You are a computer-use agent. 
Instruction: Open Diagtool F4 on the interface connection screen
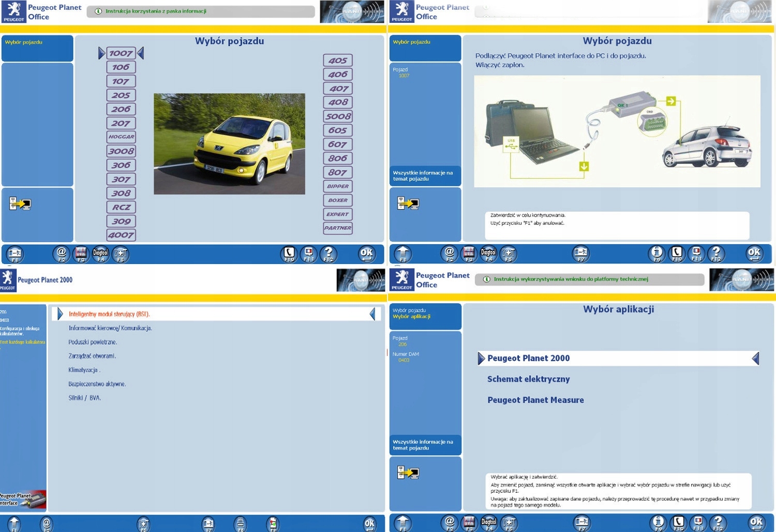pos(488,254)
